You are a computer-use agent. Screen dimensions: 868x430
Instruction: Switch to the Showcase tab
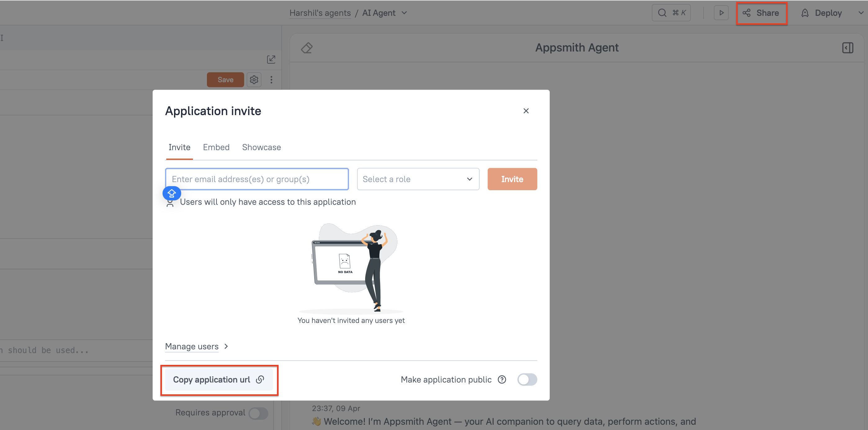tap(261, 147)
